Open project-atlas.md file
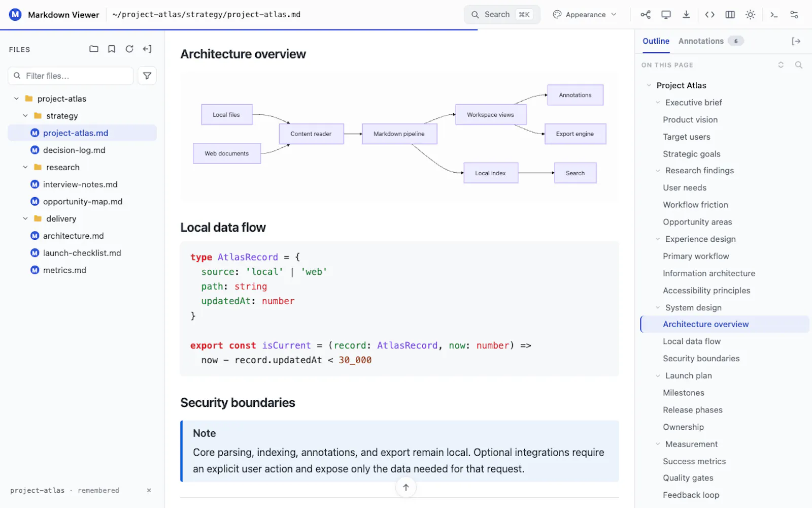812x508 pixels. point(82,133)
